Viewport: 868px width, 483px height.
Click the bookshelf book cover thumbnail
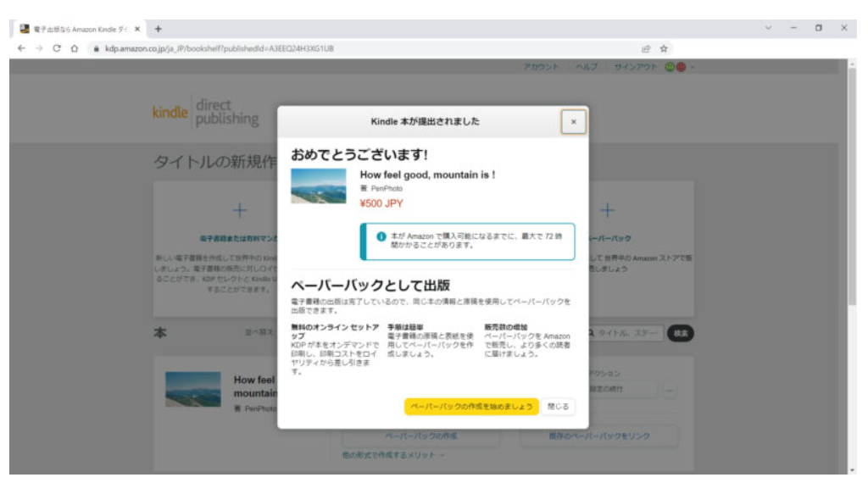(192, 390)
